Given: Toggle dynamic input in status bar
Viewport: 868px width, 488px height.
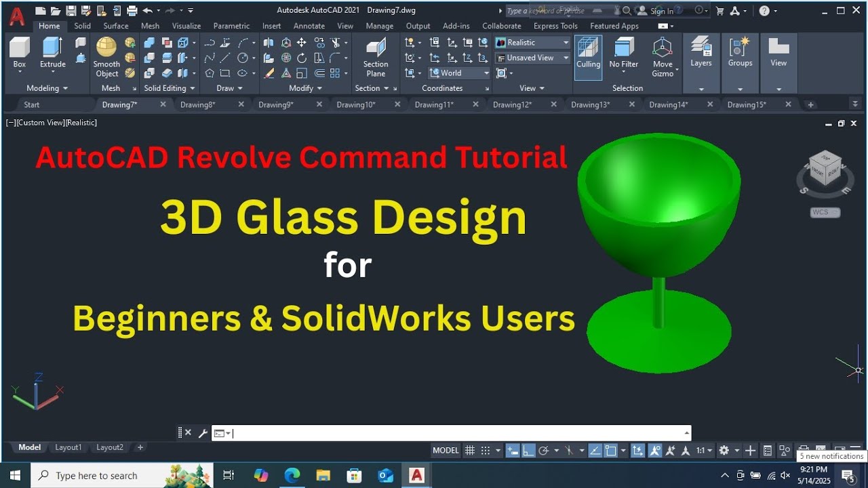Looking at the screenshot, I should 513,450.
